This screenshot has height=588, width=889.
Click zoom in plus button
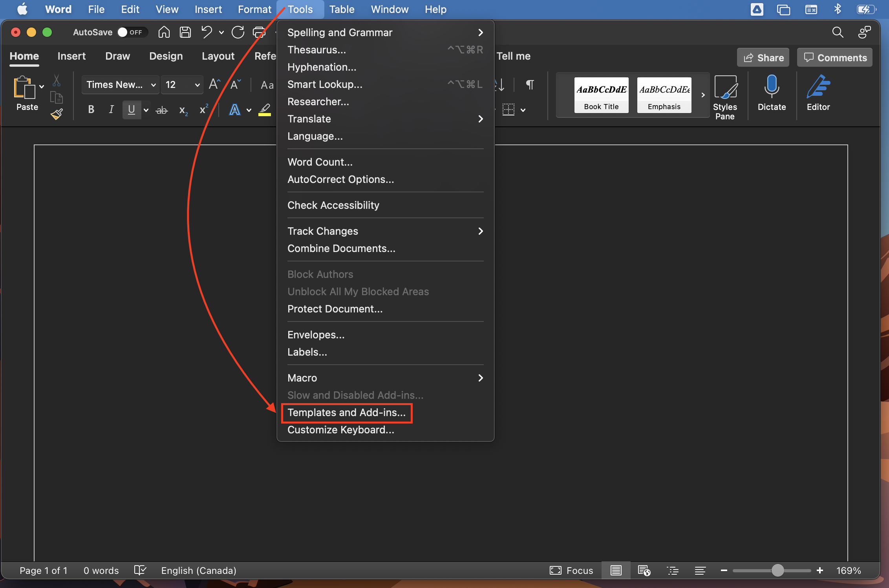tap(820, 570)
